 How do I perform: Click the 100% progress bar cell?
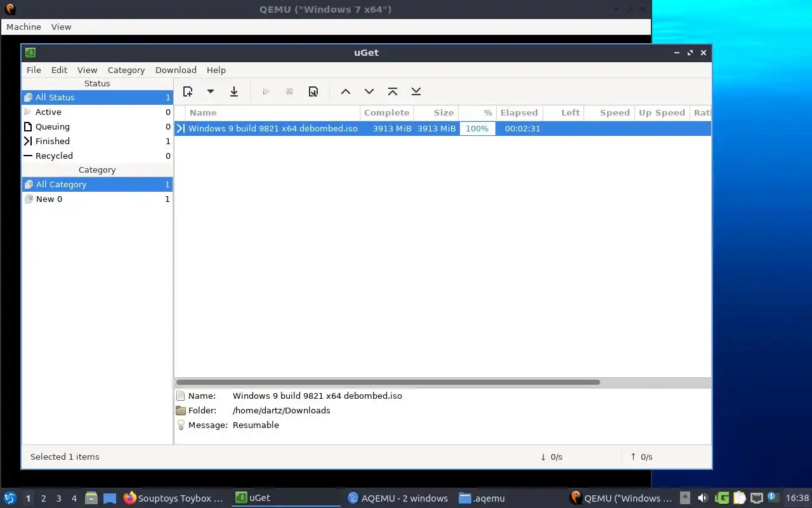(477, 128)
